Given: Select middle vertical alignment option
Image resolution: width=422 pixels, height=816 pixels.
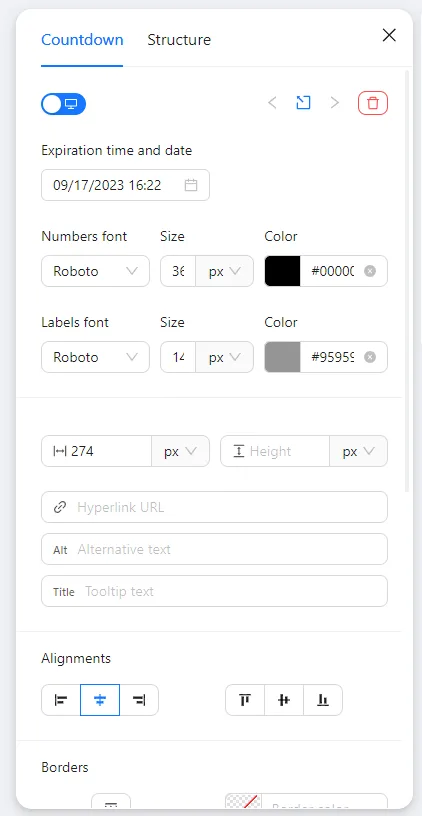Looking at the screenshot, I should pos(284,700).
